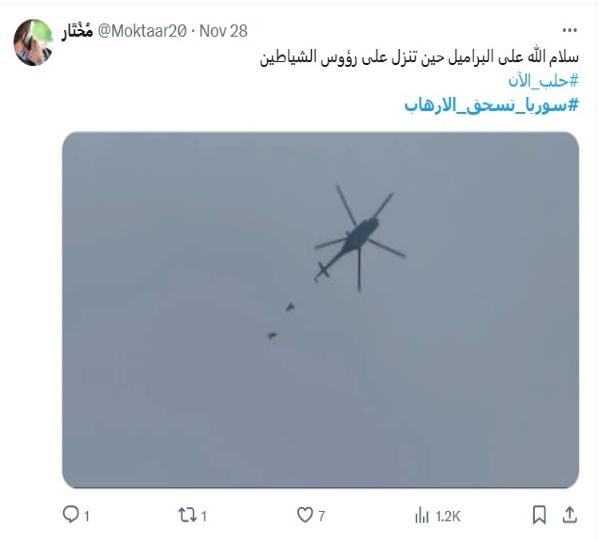Open view analytics bar chart icon

click(422, 515)
